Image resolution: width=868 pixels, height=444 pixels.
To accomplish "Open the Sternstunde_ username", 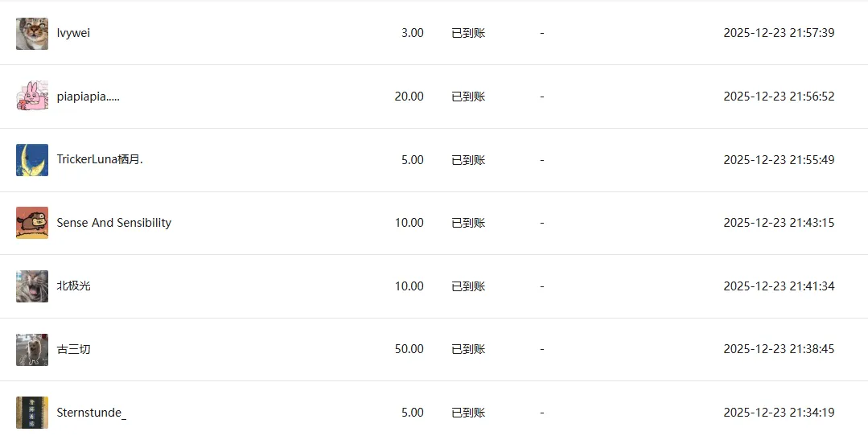I will tap(92, 413).
